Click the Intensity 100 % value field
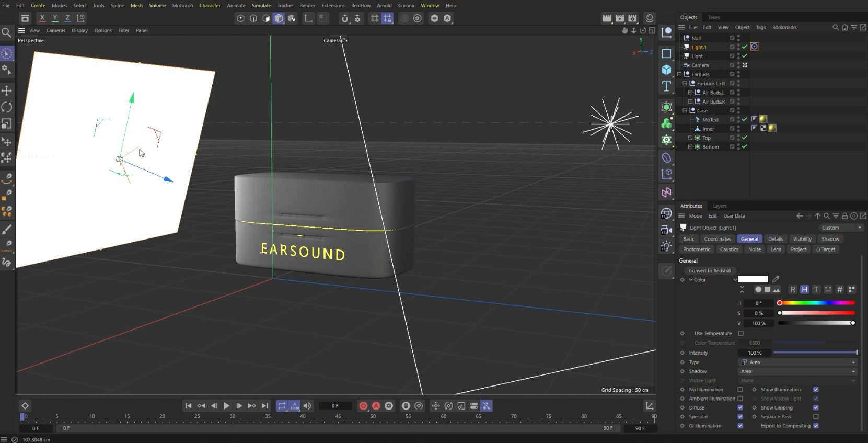Image resolution: width=868 pixels, height=443 pixels. point(755,353)
